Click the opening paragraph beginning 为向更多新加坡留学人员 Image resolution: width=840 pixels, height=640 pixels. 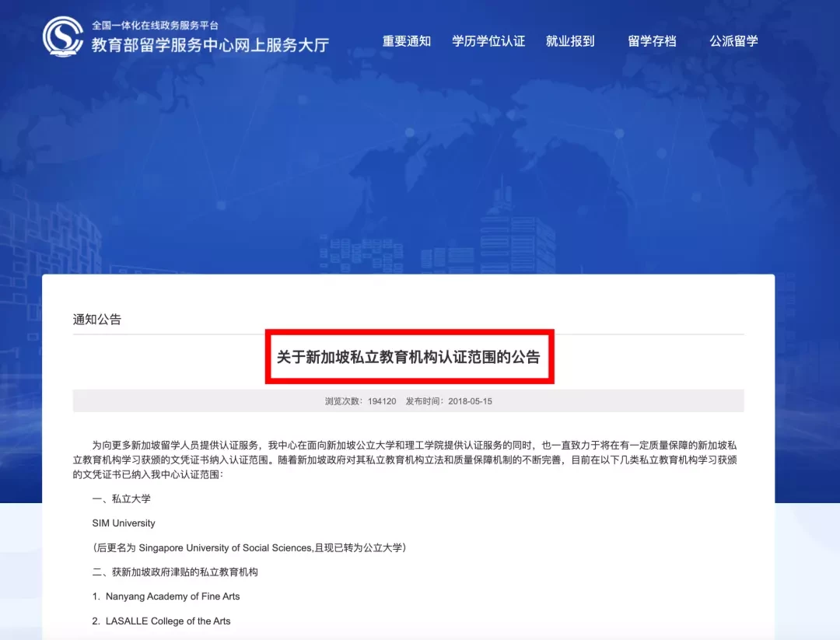[405, 460]
